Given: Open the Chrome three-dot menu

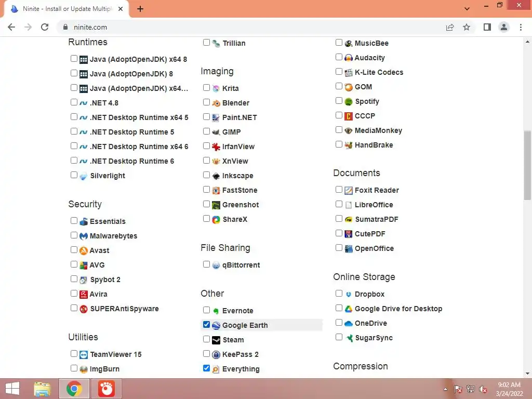Looking at the screenshot, I should [x=521, y=27].
